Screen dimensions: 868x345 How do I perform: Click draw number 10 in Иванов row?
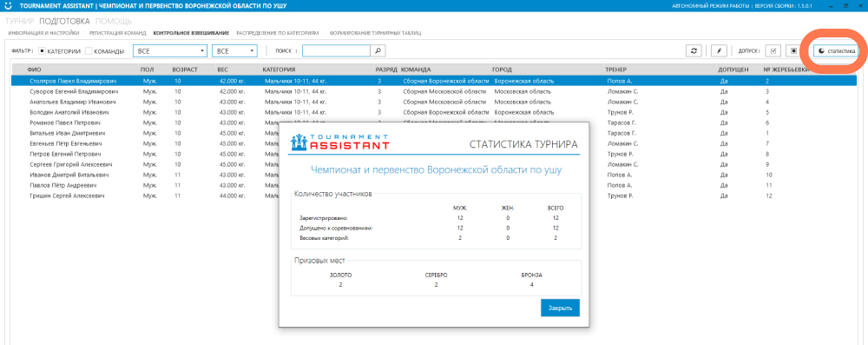[x=769, y=175]
